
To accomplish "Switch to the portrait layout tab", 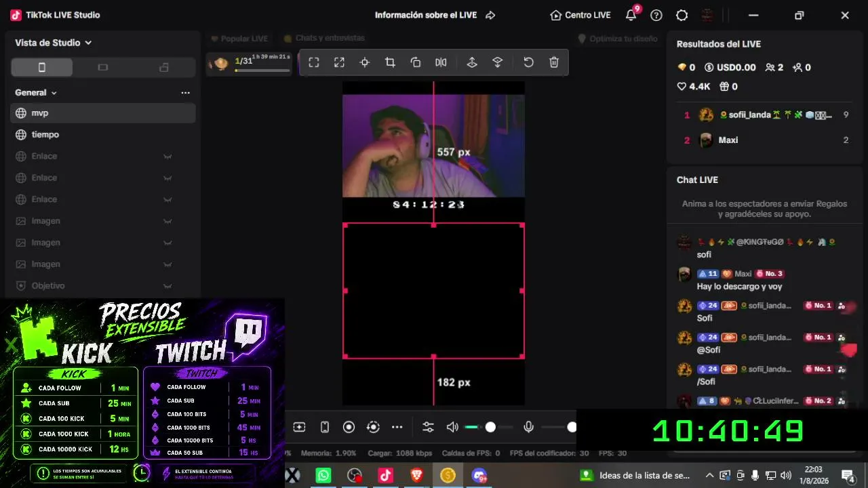I will [41, 67].
